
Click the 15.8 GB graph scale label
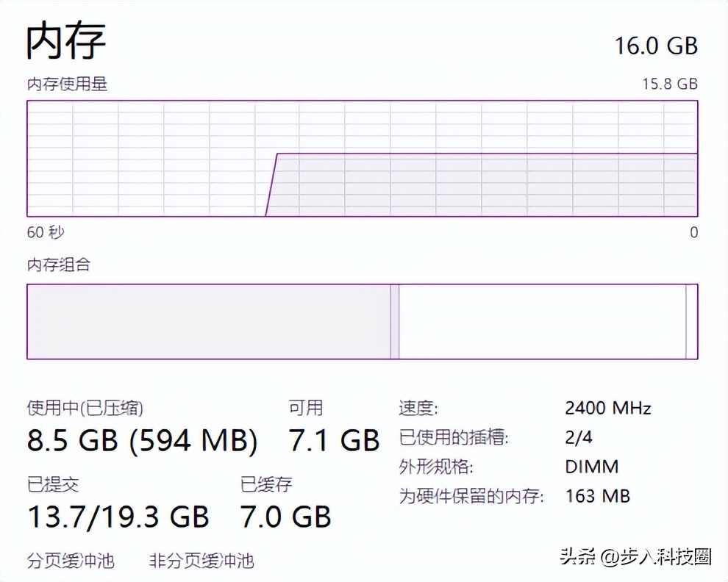pyautogui.click(x=669, y=84)
